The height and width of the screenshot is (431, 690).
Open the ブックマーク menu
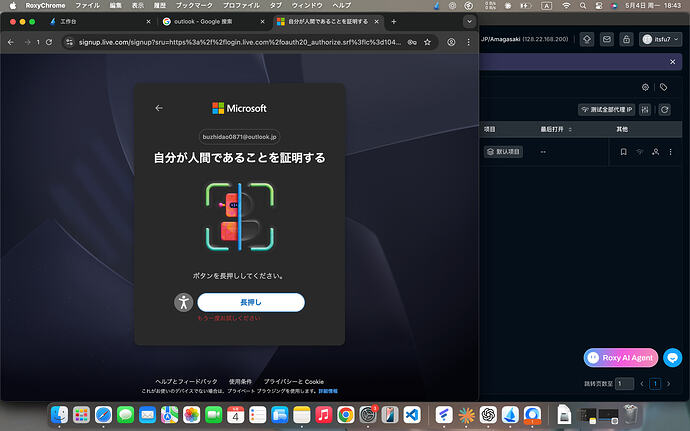[194, 6]
